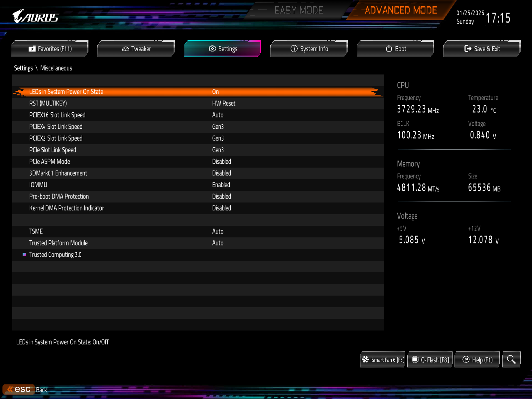Open Save & Exit menu

(482, 49)
